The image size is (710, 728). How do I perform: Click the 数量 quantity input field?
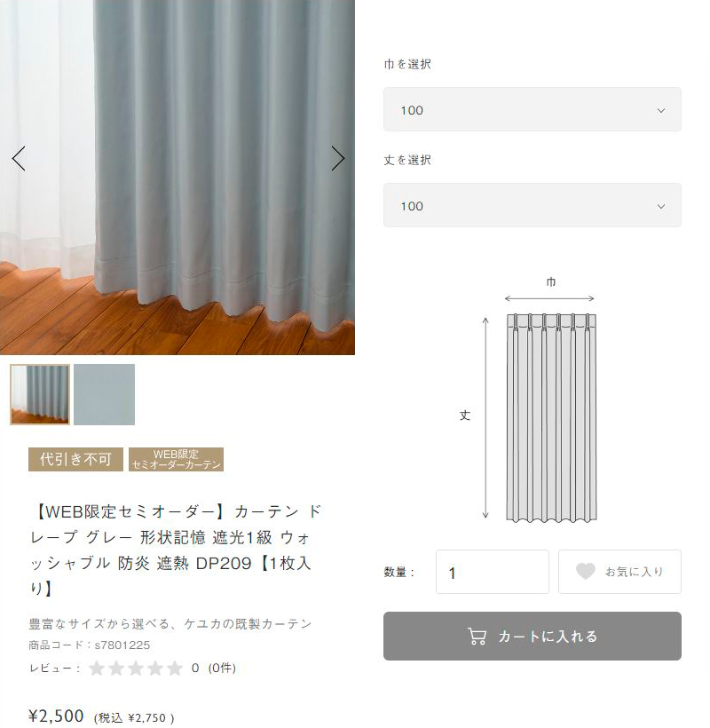click(493, 572)
